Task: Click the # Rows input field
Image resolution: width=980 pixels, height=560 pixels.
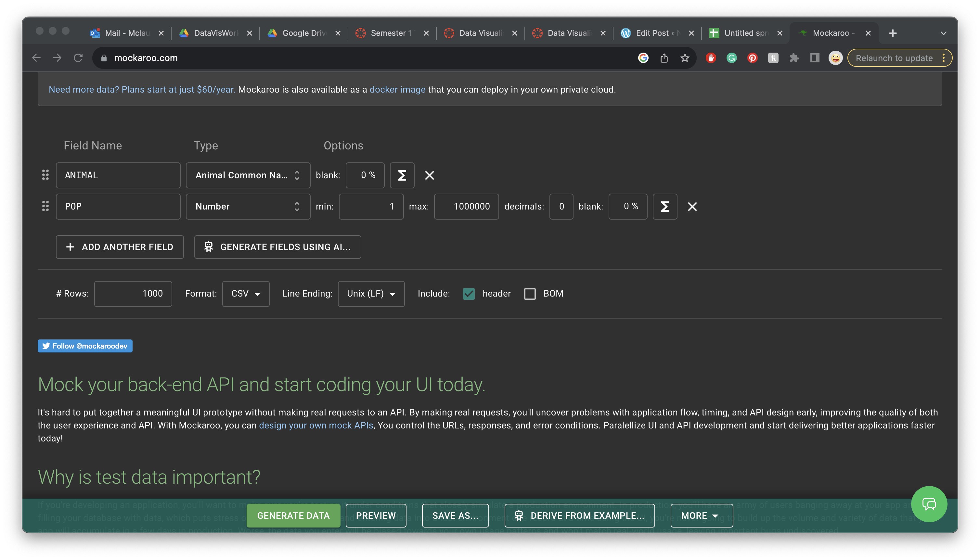Action: click(133, 294)
